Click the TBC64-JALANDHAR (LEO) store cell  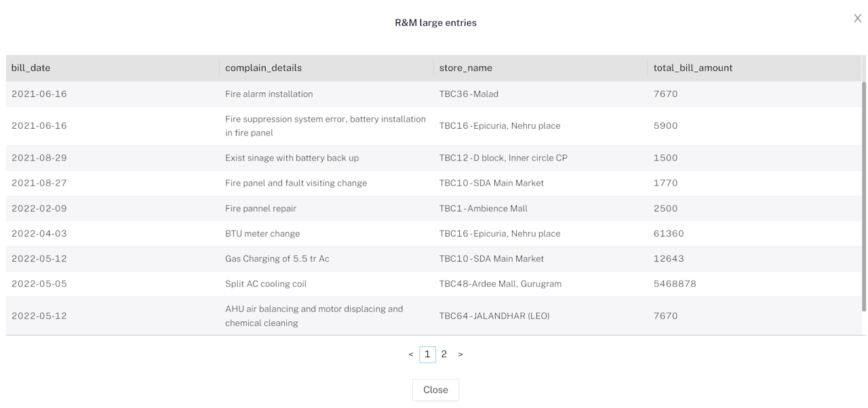494,316
